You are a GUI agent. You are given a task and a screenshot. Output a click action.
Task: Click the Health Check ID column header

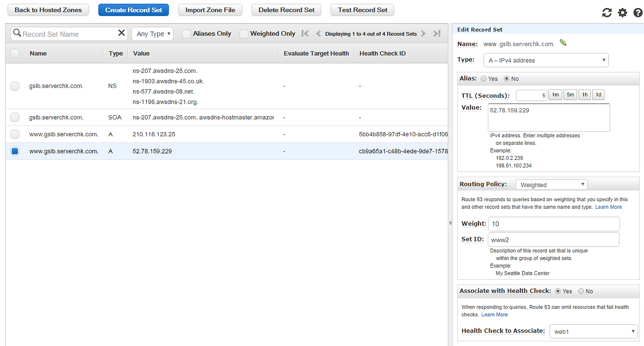pos(382,53)
